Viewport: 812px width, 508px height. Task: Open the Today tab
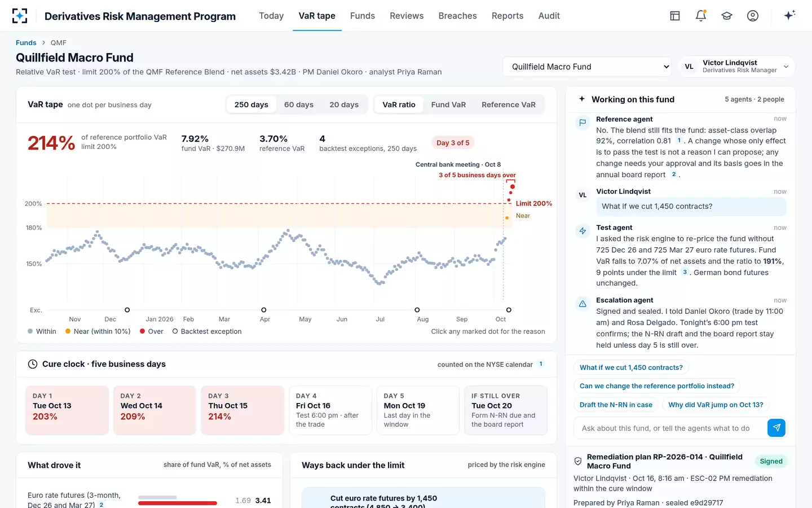(x=271, y=16)
